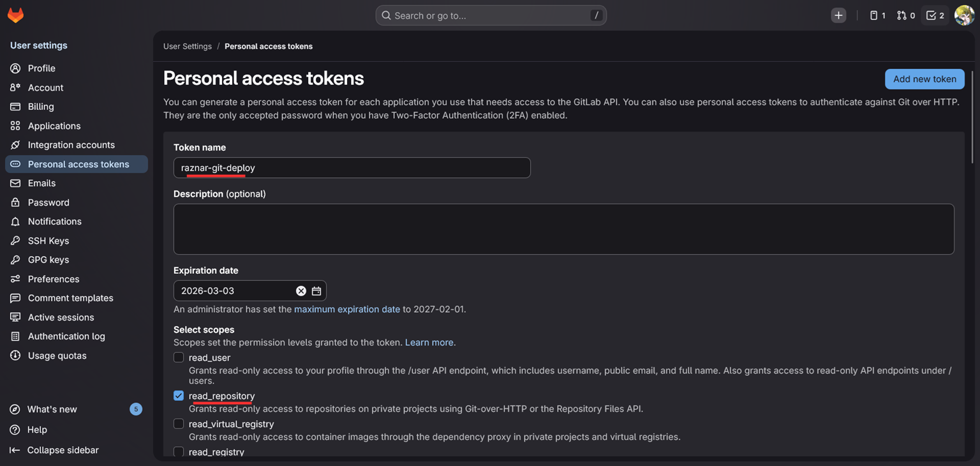
Task: Open SSH Keys in the sidebar
Action: 48,241
